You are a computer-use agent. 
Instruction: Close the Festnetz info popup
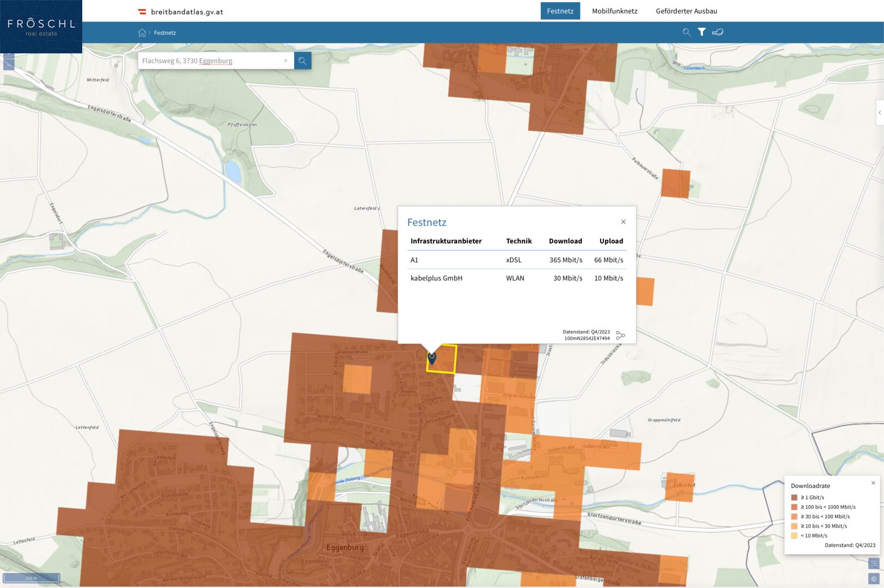[623, 222]
